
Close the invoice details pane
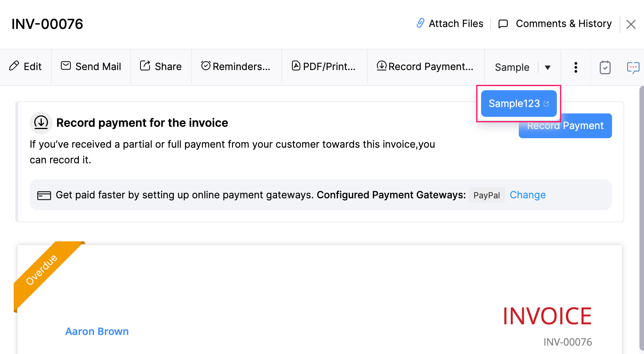coord(631,24)
